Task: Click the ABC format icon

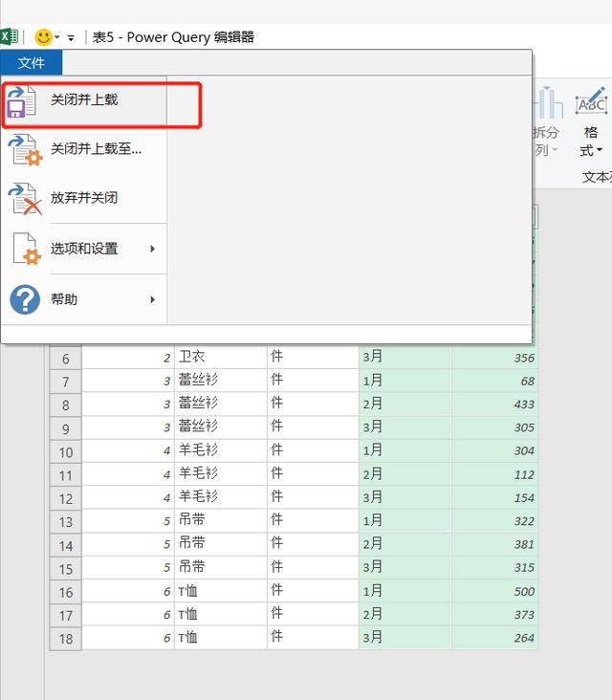Action: tap(591, 101)
